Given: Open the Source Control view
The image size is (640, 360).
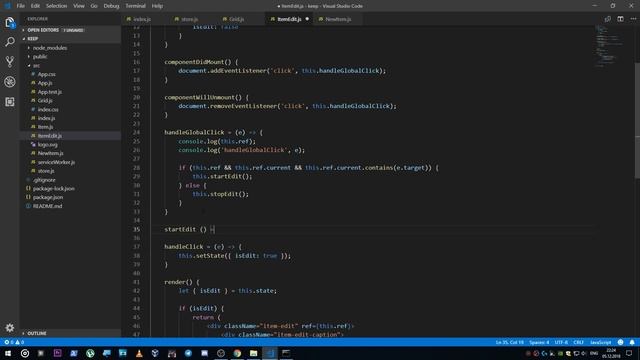Looking at the screenshot, I should (10, 62).
